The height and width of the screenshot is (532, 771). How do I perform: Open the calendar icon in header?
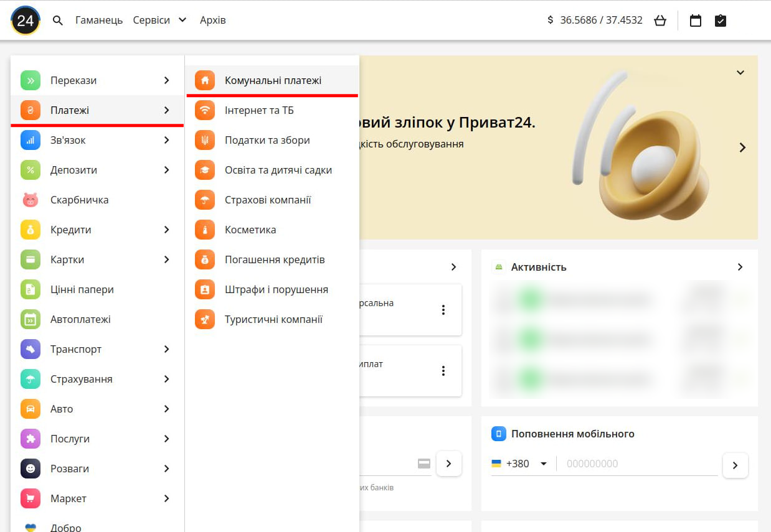click(x=696, y=21)
